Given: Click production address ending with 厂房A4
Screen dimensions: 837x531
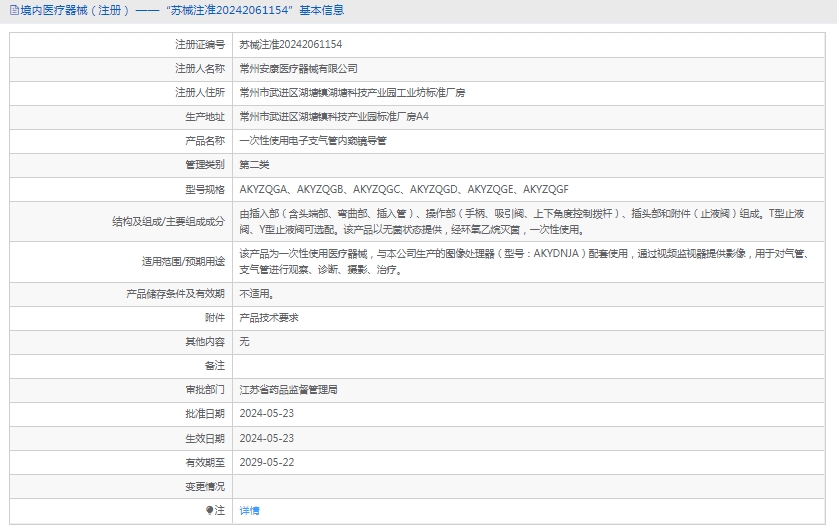Looking at the screenshot, I should point(334,117).
